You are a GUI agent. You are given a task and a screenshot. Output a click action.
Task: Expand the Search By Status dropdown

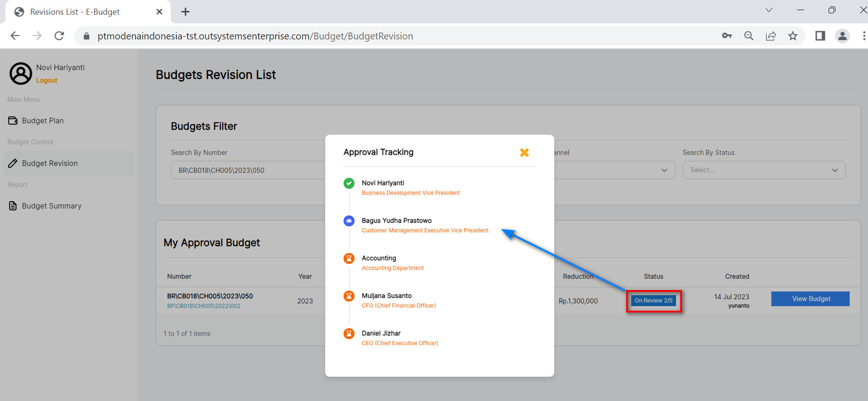coord(764,170)
